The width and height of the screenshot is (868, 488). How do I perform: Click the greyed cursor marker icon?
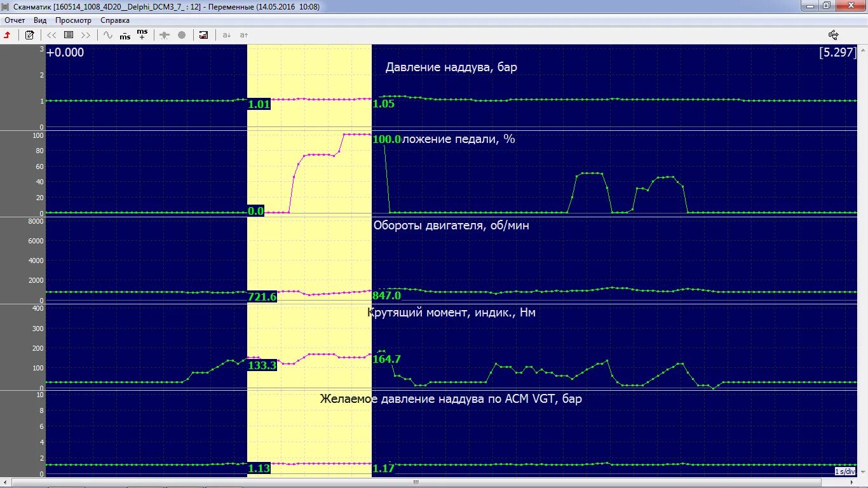click(x=165, y=35)
